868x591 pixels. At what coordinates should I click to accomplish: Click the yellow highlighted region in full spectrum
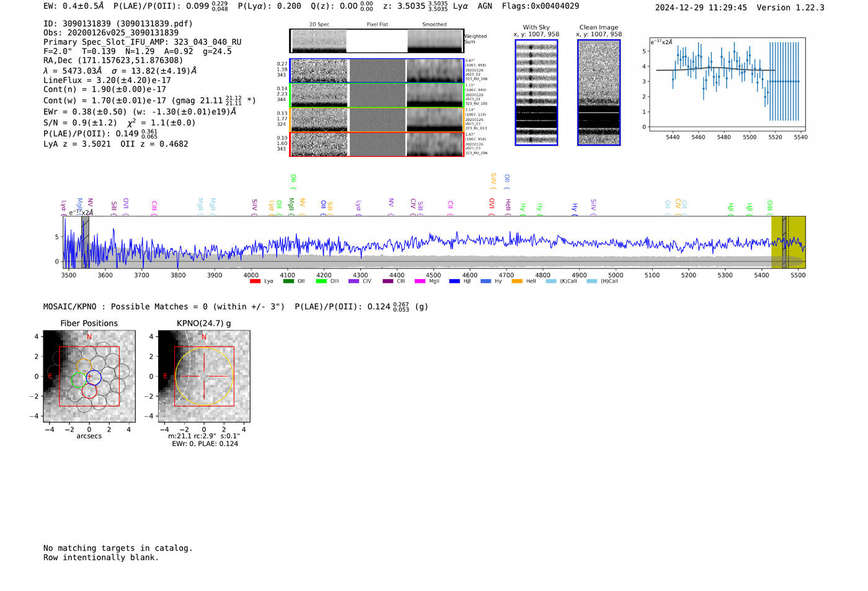click(x=788, y=242)
